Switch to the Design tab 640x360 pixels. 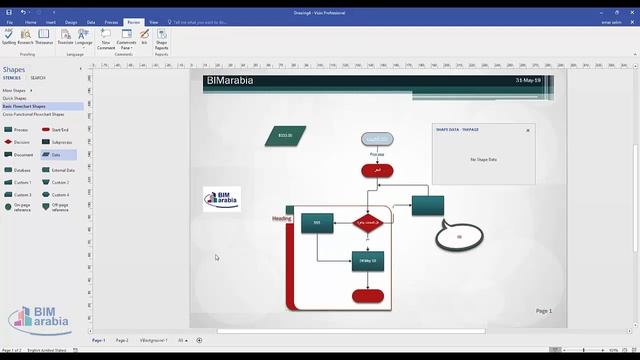[x=71, y=22]
